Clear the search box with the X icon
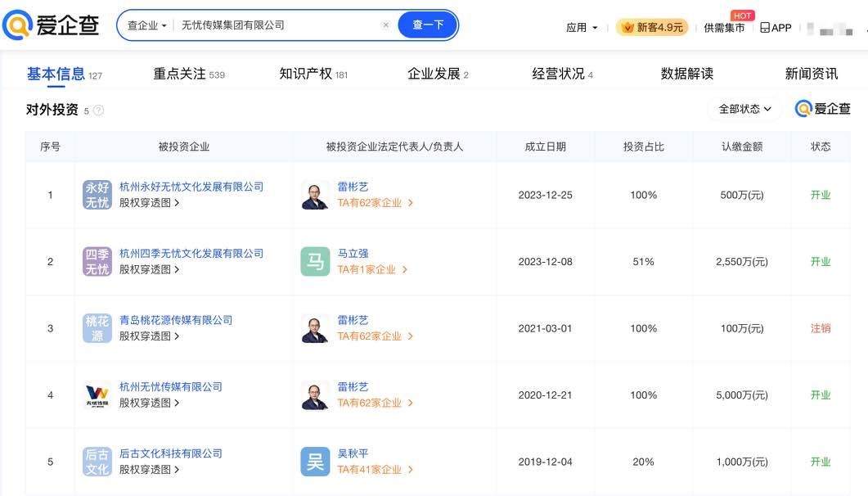The image size is (868, 496). click(x=386, y=25)
